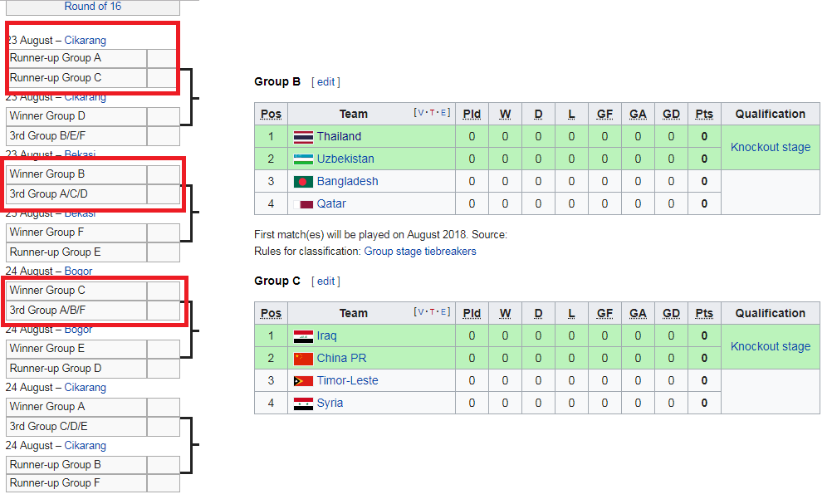Click the Timor-Leste flag icon

pos(303,381)
